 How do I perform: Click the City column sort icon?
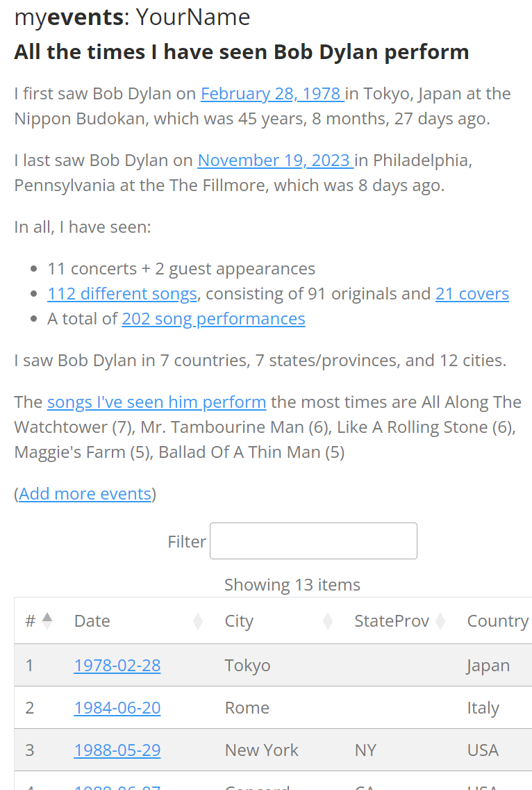pos(328,621)
